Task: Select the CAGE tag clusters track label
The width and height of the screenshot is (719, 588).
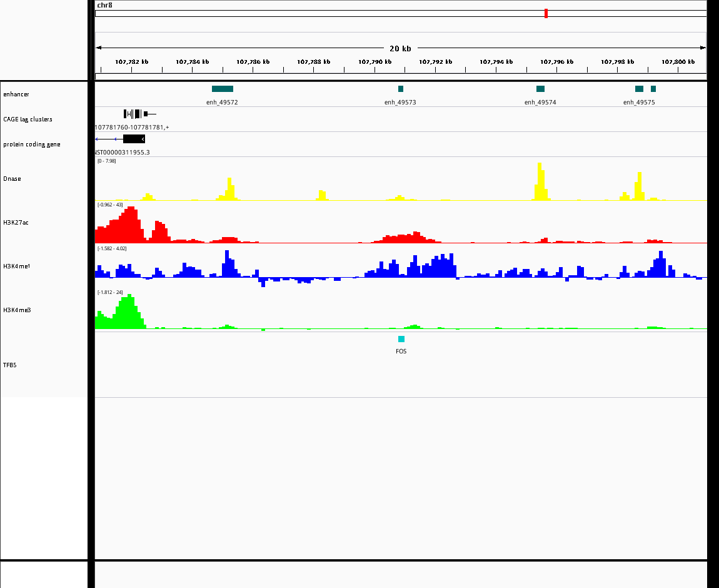Action: pos(28,119)
